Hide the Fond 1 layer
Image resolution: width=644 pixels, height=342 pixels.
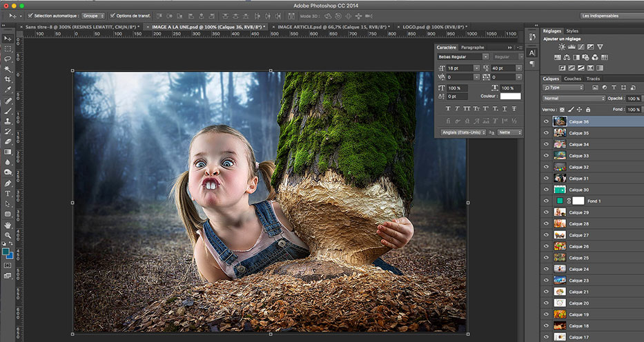546,201
